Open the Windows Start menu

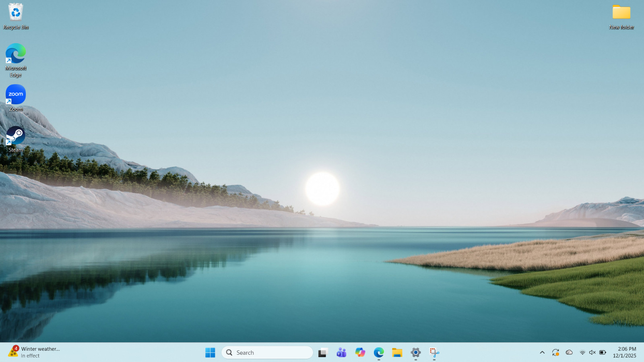[210, 353]
